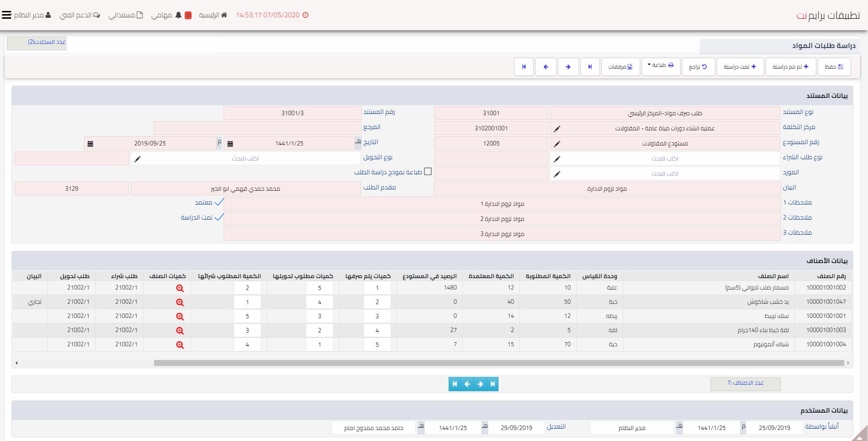Viewport: 868px width, 441px height.
Task: Expand the طباعة print dropdown
Action: tap(661, 66)
